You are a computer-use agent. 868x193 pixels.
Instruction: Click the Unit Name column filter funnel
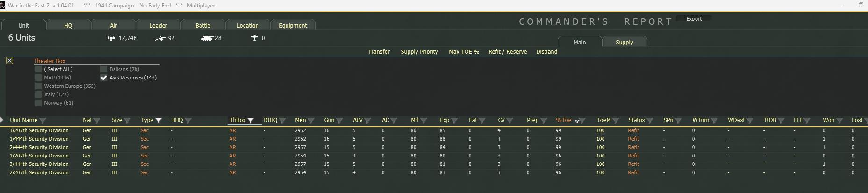pos(43,121)
